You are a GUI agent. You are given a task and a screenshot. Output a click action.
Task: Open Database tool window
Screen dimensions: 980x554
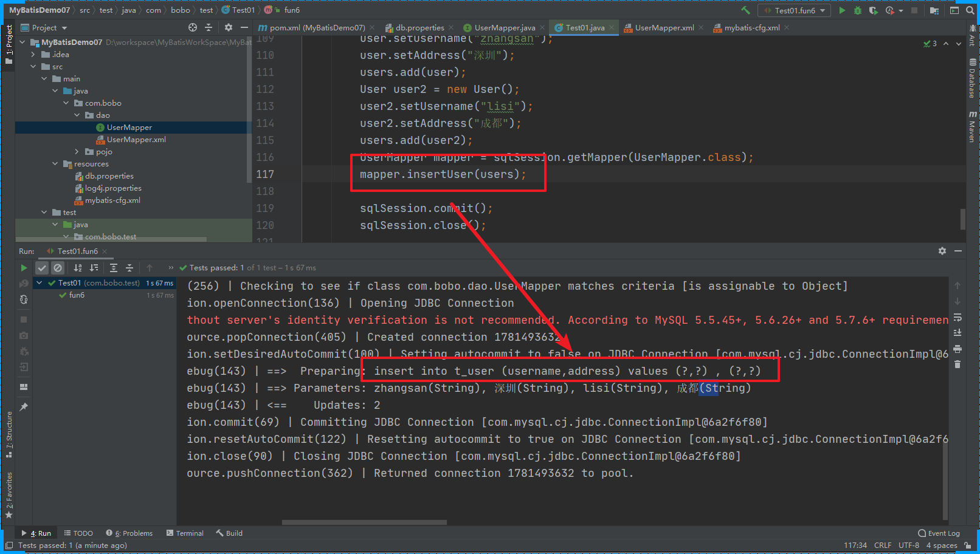click(x=972, y=78)
